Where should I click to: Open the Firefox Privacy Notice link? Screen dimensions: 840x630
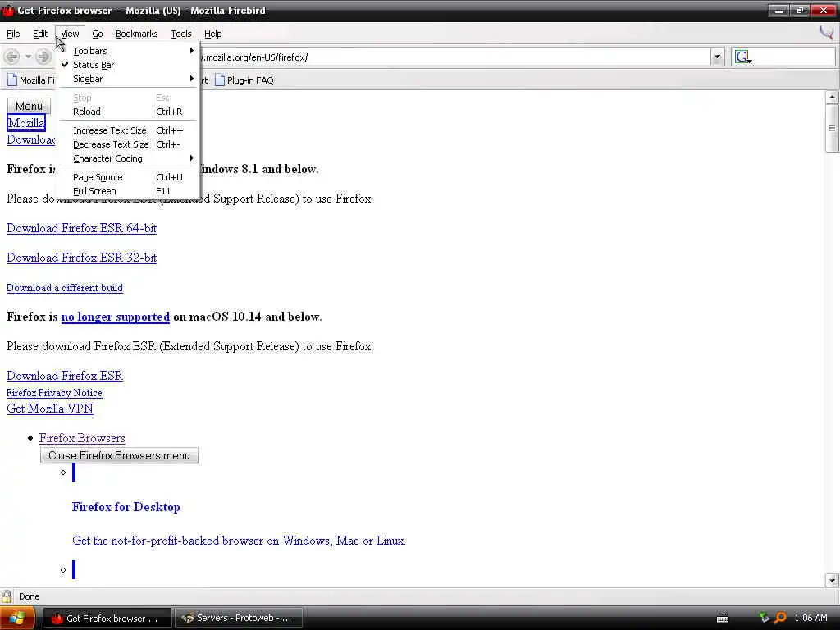pos(54,393)
